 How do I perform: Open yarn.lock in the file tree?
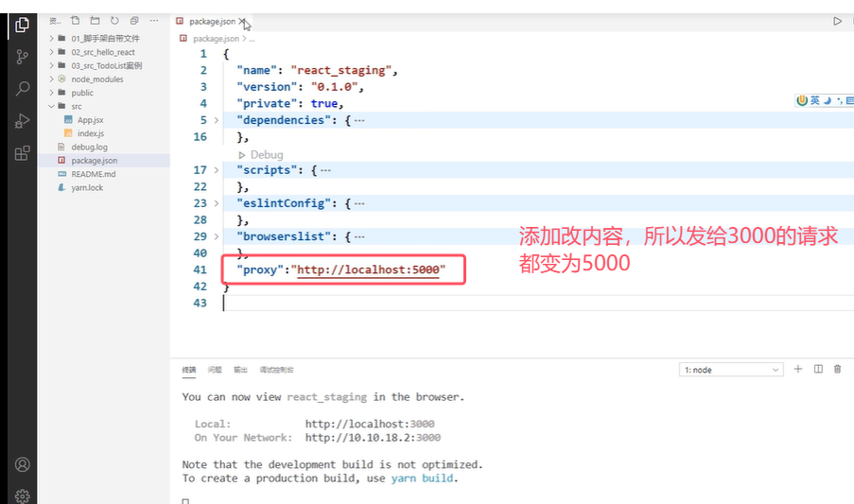pos(87,188)
